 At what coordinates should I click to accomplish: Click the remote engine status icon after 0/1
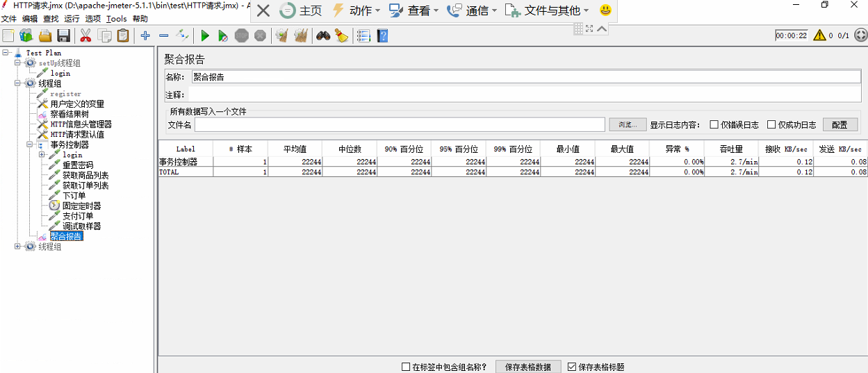860,35
